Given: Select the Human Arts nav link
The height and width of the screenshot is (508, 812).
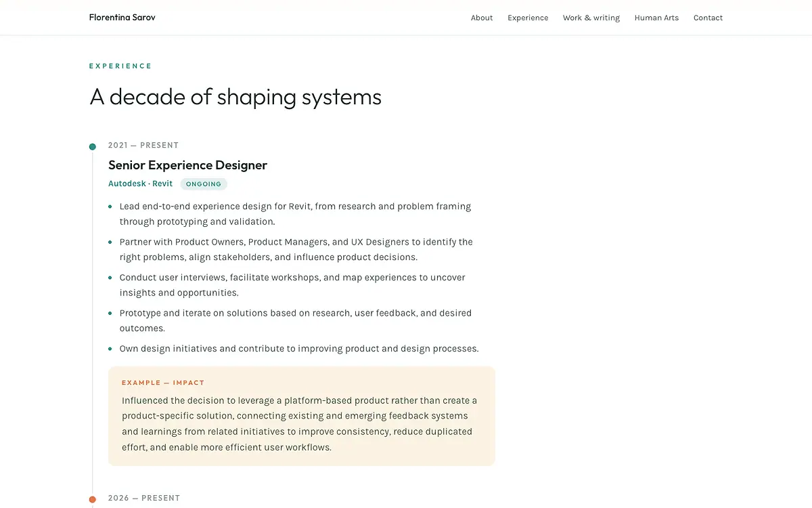Looking at the screenshot, I should coord(656,18).
